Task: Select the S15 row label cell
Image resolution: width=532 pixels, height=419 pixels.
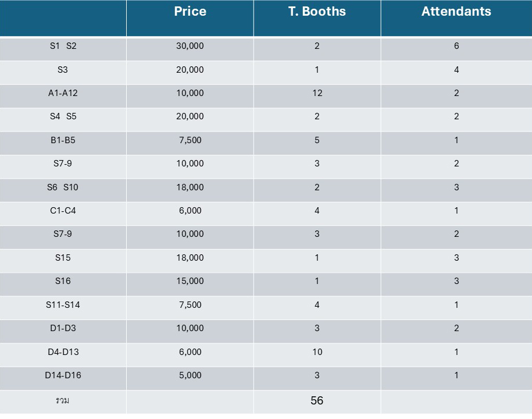Action: click(x=63, y=258)
